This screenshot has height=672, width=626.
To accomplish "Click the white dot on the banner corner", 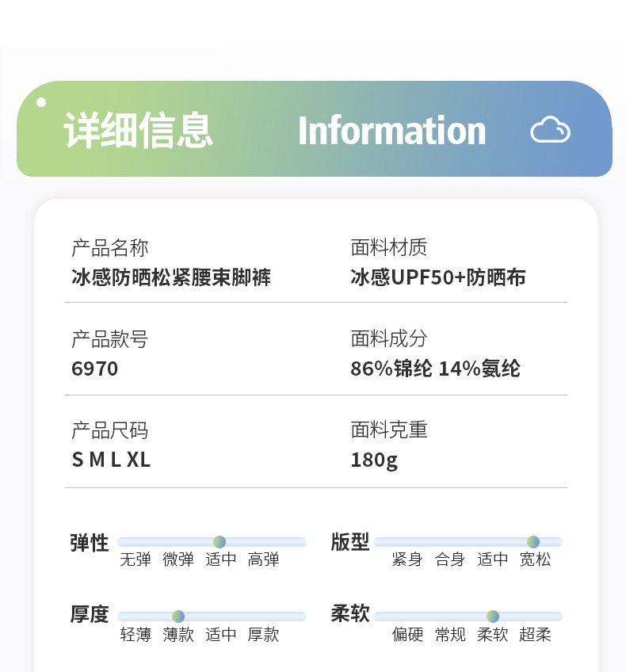I will [41, 102].
